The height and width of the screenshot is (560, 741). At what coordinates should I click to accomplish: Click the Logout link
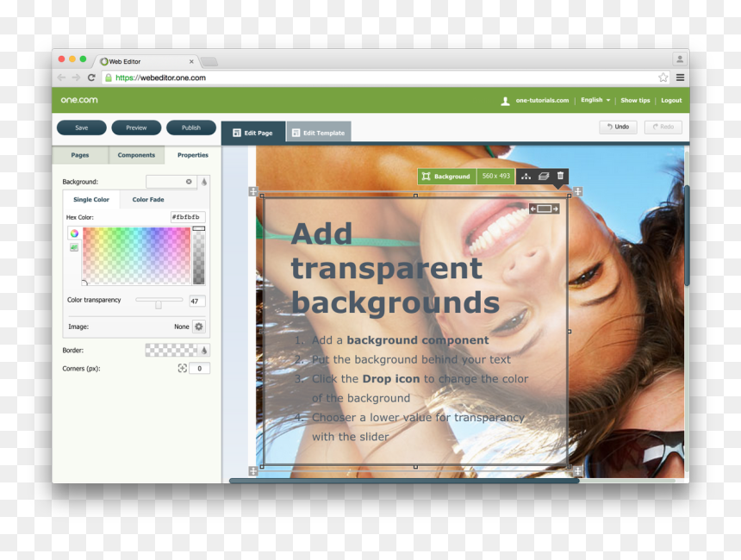pyautogui.click(x=671, y=100)
